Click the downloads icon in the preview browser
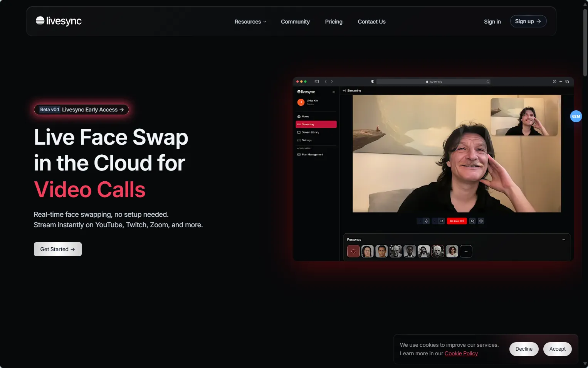Viewport: 588px width, 368px height. pos(554,81)
